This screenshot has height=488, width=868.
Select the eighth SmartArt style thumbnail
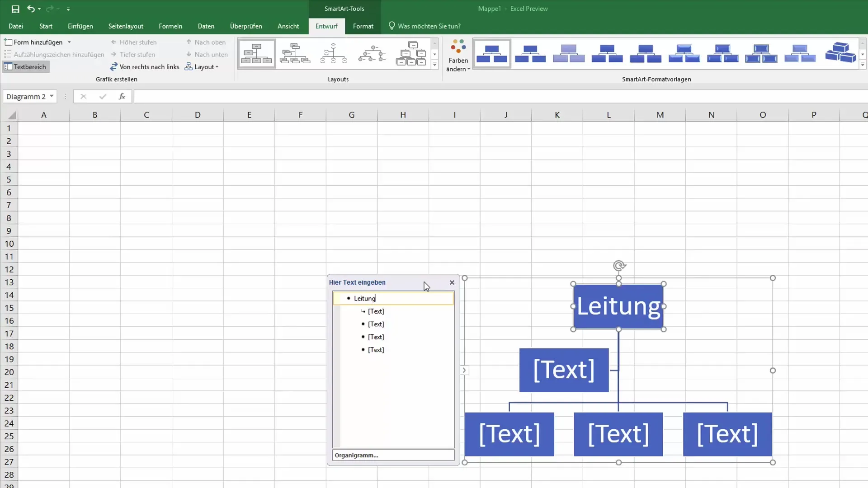pyautogui.click(x=761, y=54)
